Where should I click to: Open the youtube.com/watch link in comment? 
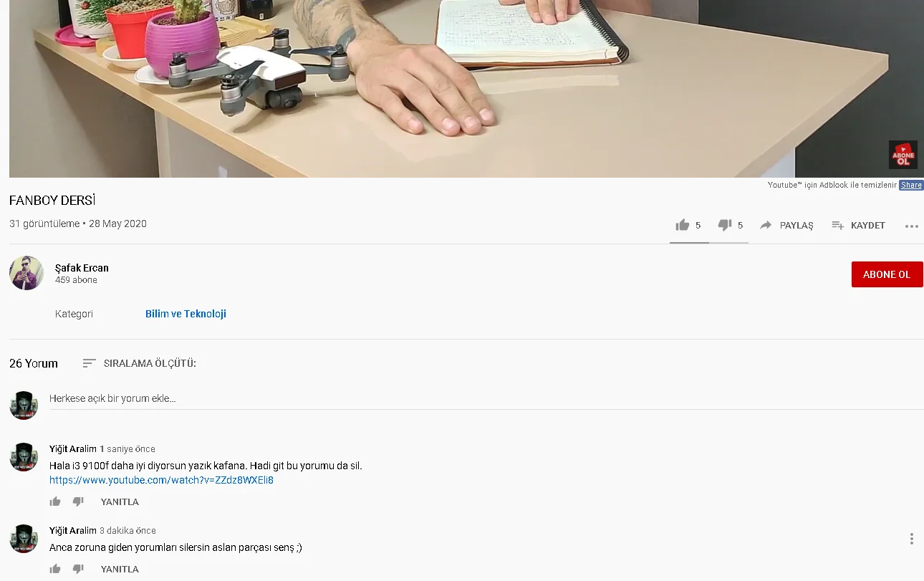(x=161, y=480)
